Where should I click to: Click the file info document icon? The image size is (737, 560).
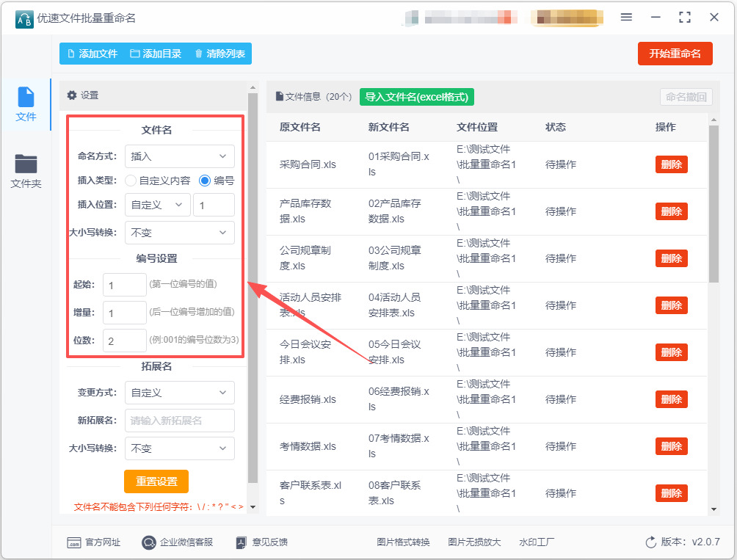[x=279, y=96]
